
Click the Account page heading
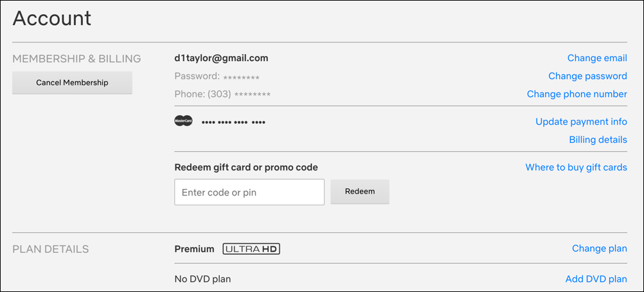point(52,18)
